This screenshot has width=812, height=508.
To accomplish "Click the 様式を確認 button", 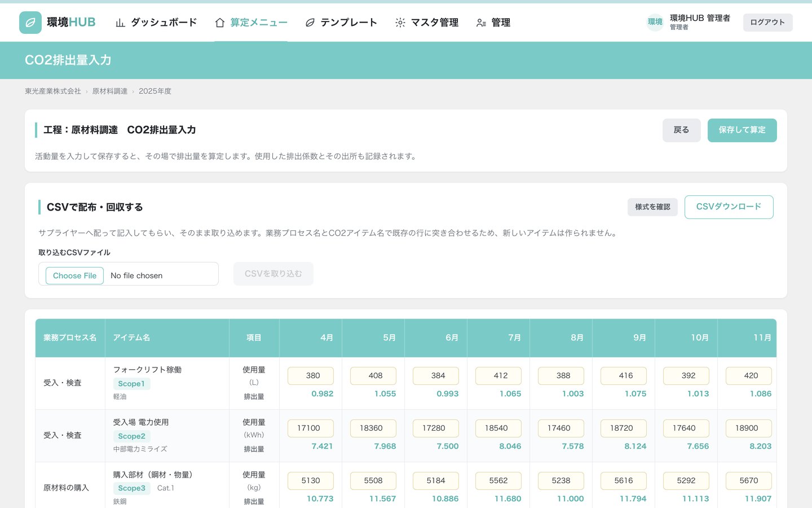I will click(652, 207).
